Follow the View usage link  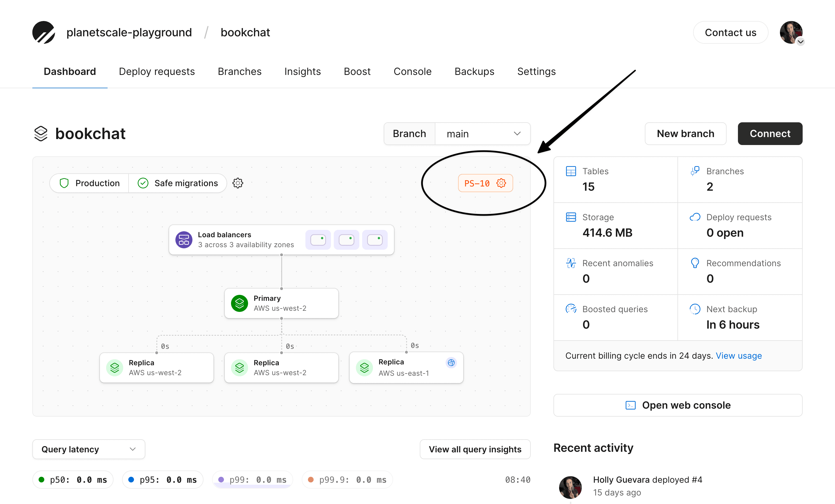tap(739, 356)
